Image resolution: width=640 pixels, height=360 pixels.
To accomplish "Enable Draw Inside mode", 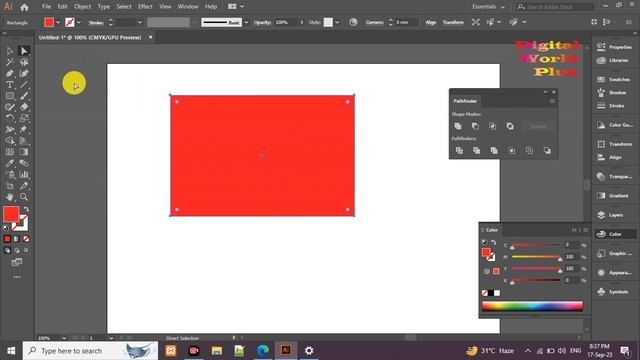I will [x=26, y=250].
